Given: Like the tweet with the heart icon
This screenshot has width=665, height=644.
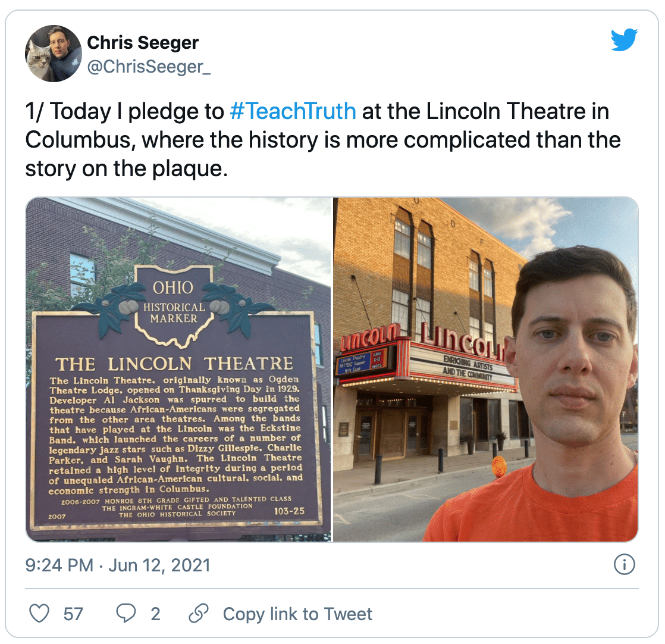Looking at the screenshot, I should point(39,614).
